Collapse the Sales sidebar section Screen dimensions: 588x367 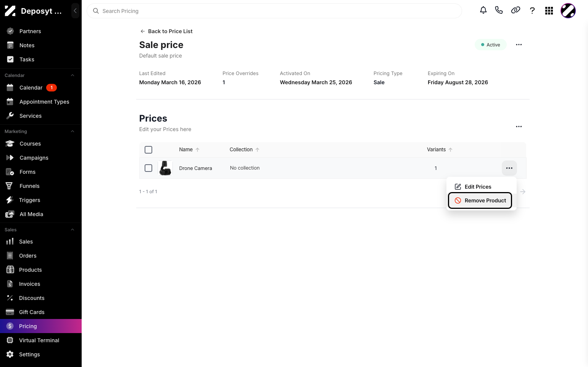point(72,230)
